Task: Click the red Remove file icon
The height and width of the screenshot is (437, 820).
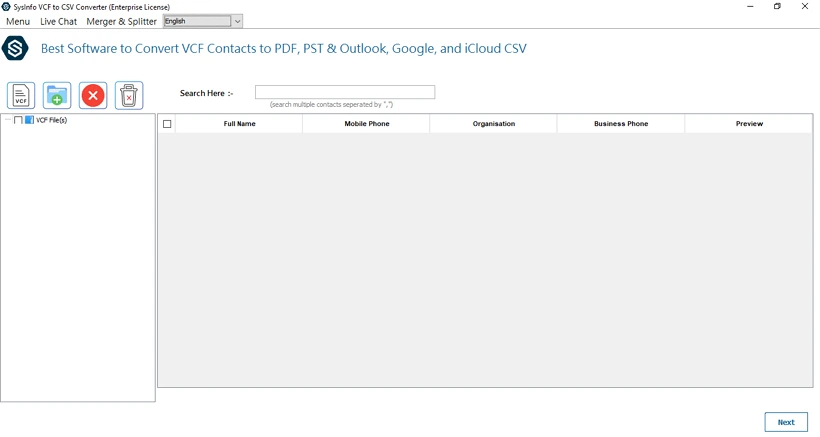Action: tap(93, 95)
